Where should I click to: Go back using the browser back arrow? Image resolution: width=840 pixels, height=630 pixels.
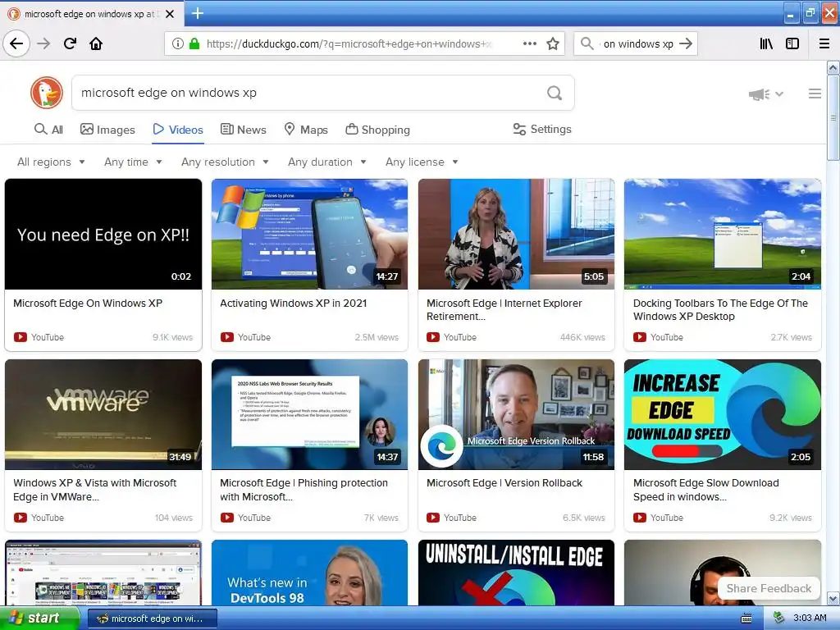16,43
